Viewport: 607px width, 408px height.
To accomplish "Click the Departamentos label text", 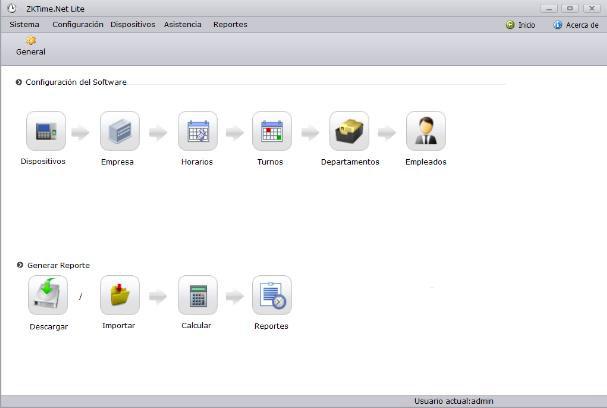I will (x=350, y=162).
